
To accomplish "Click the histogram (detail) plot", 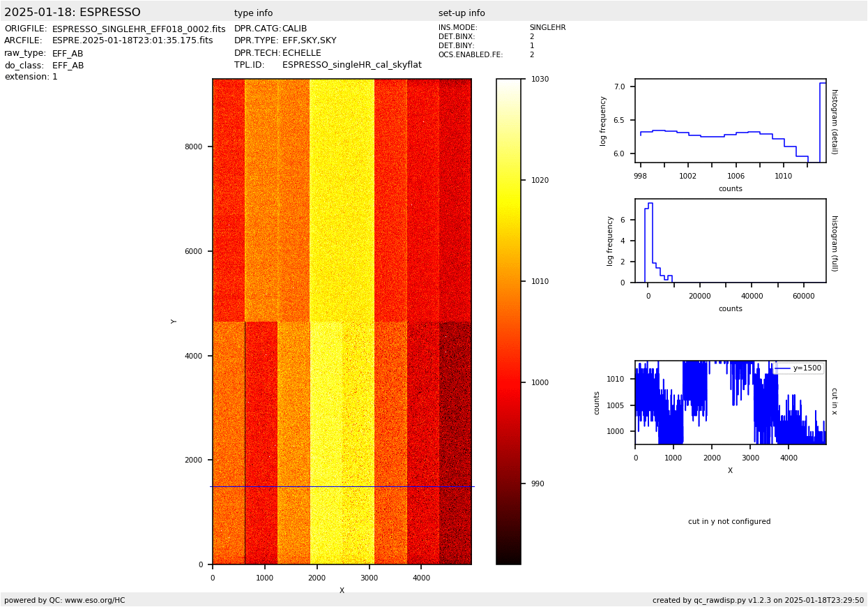I will pos(730,121).
